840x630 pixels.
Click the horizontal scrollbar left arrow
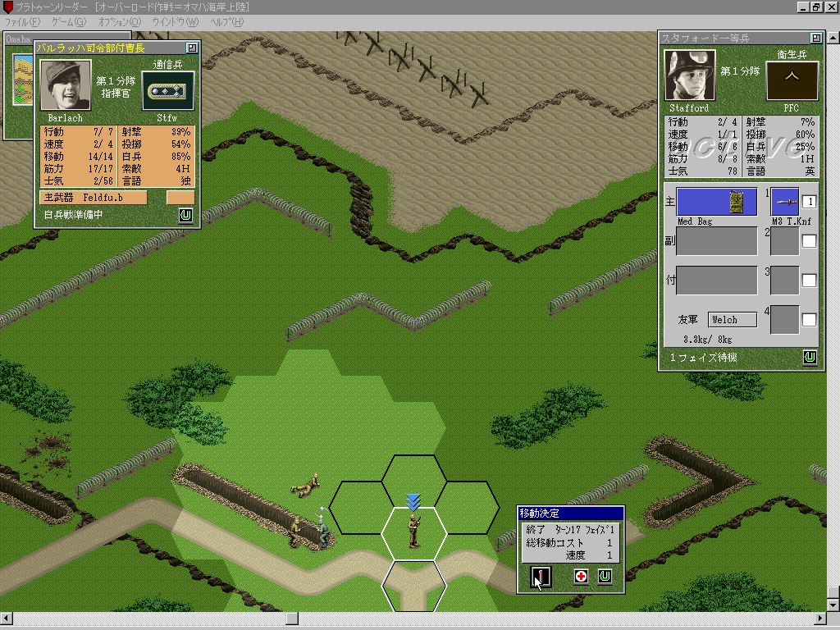pyautogui.click(x=6, y=619)
